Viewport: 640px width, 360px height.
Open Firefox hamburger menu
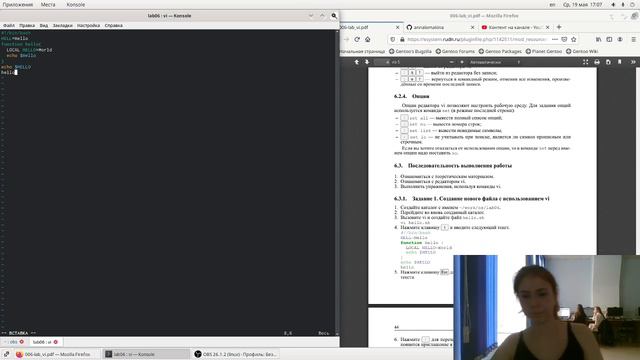(x=633, y=39)
